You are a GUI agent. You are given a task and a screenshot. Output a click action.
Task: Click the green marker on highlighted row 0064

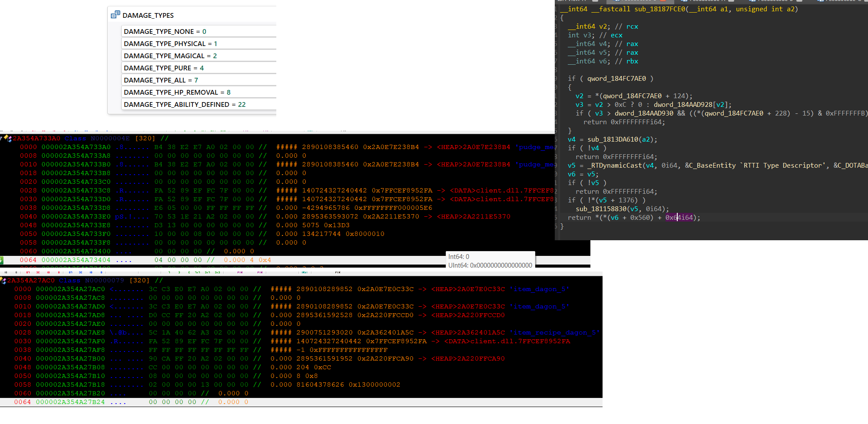pos(2,260)
